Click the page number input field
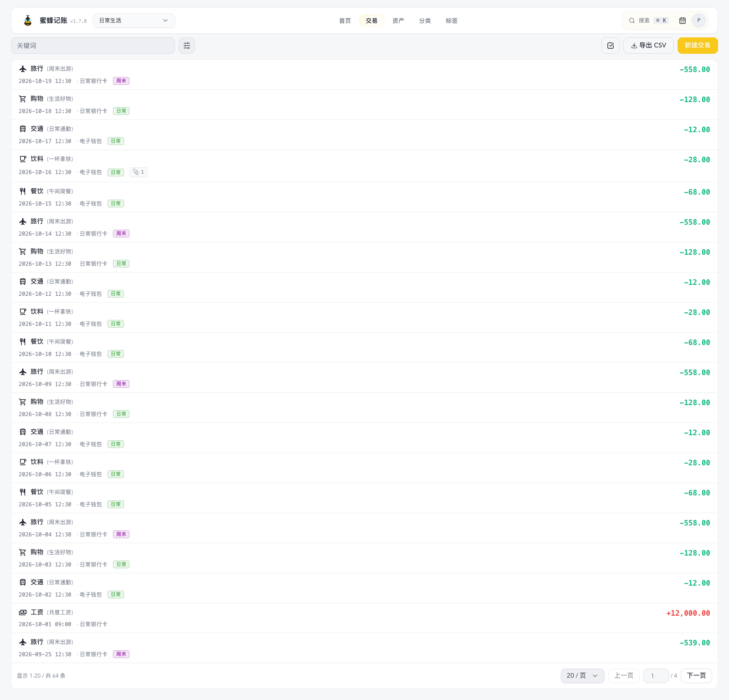The width and height of the screenshot is (729, 700). pyautogui.click(x=656, y=675)
